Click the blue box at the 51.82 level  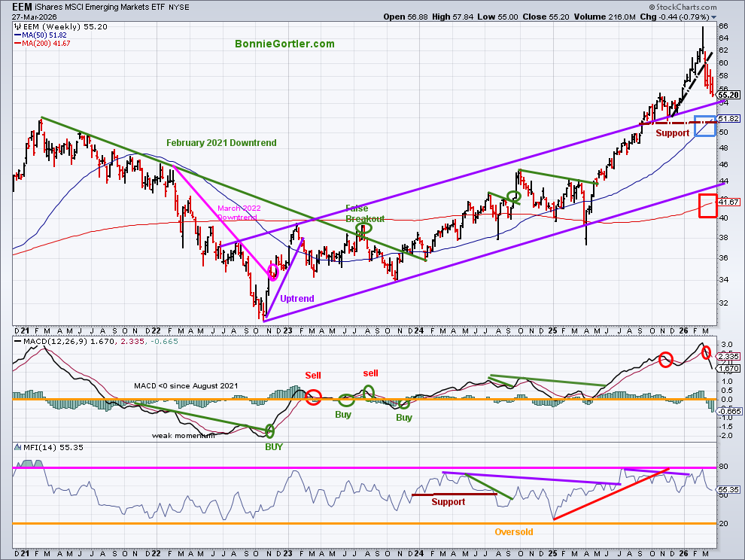[705, 126]
